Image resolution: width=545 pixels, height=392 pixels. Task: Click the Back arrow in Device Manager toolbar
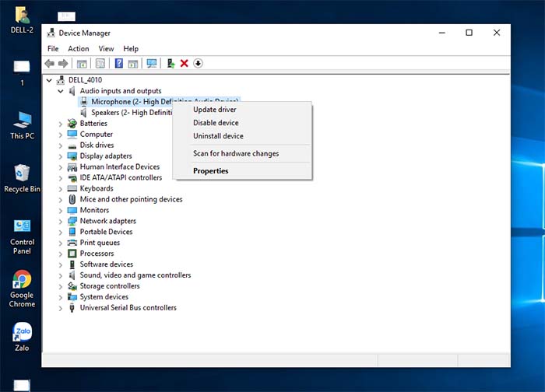click(50, 64)
